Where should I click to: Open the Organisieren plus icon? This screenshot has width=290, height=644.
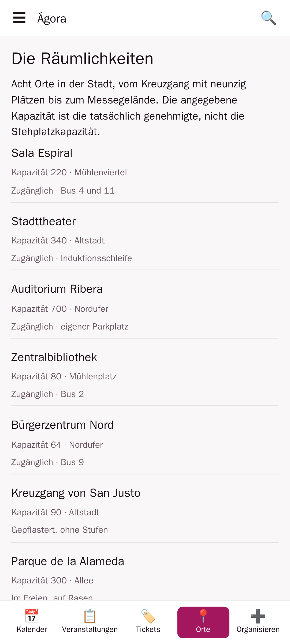[x=258, y=616]
